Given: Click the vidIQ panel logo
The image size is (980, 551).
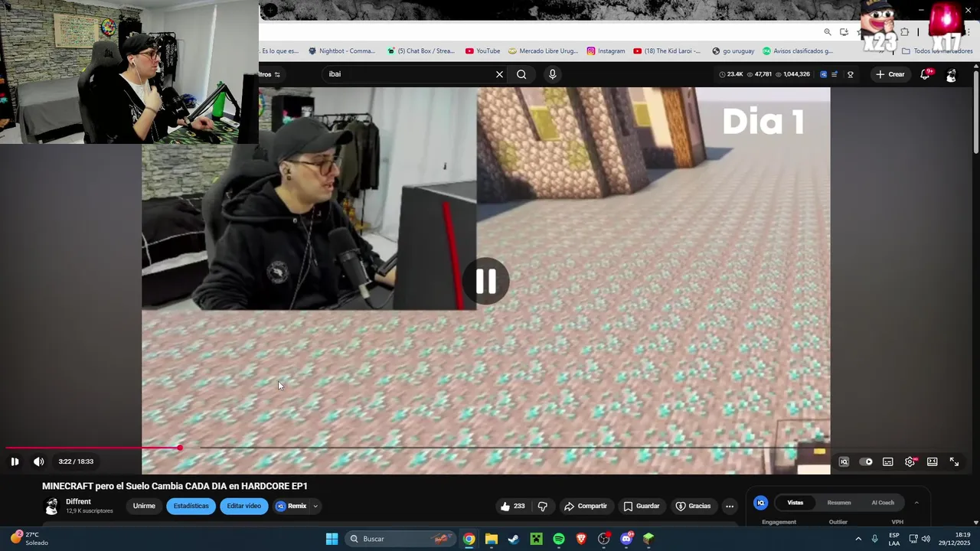Looking at the screenshot, I should [x=760, y=503].
